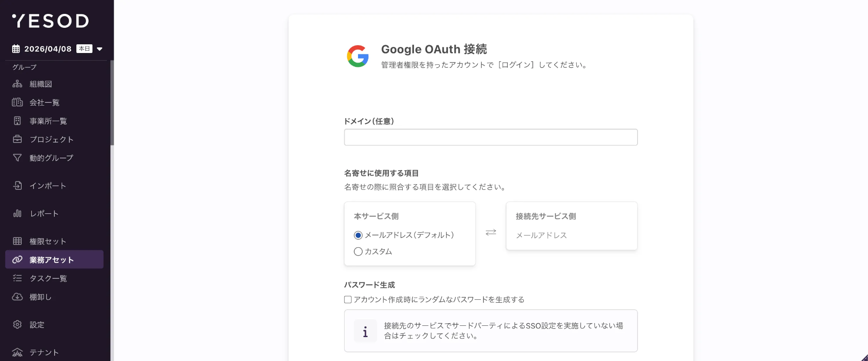868x361 pixels.
Task: Go to the タスク一覧 menu item
Action: tap(48, 278)
